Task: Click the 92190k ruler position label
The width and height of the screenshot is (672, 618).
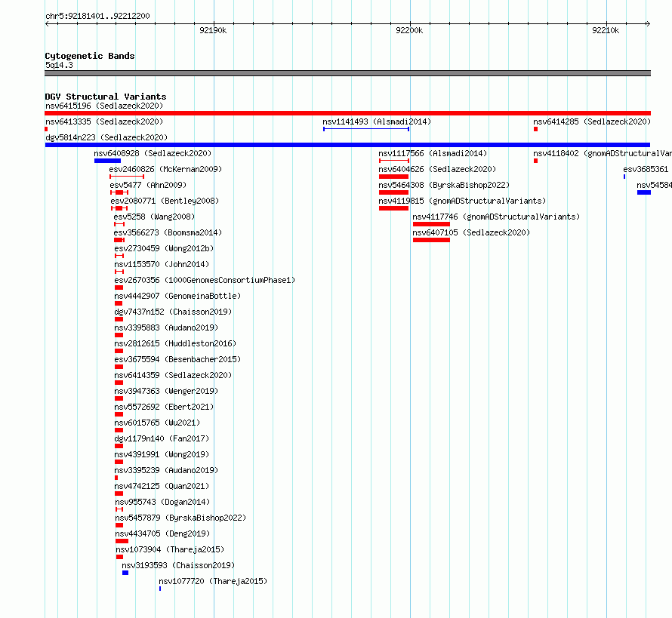Action: [213, 30]
